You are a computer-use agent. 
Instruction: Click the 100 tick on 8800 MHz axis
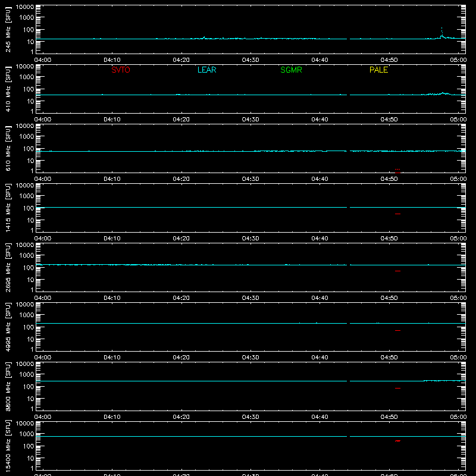tap(29, 387)
